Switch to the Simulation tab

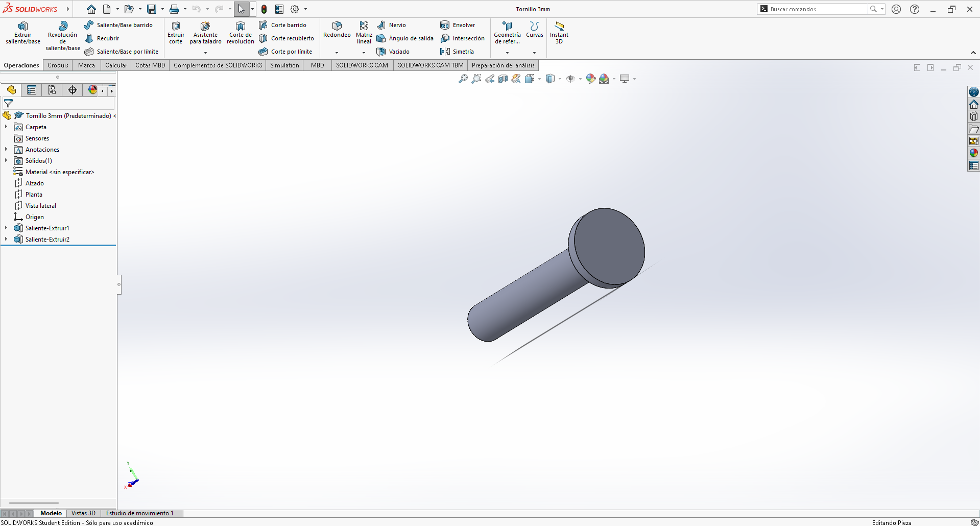(x=284, y=65)
